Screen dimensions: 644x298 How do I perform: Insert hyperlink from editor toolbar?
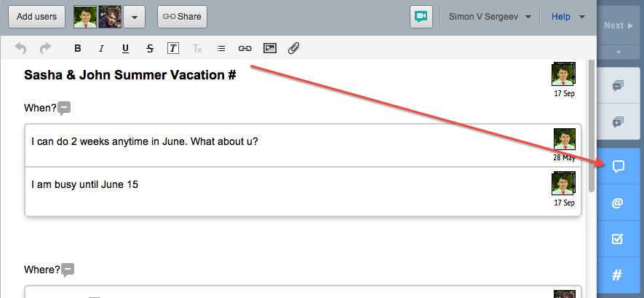pos(245,49)
